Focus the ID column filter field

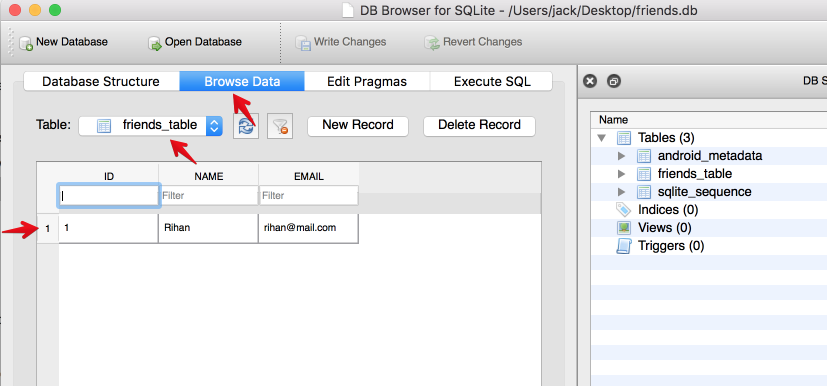coord(109,196)
